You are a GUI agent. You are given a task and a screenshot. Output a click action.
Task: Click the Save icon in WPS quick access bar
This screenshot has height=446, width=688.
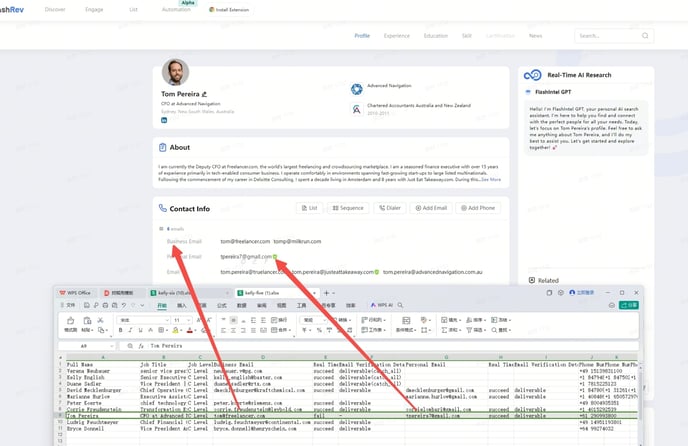tap(87, 305)
